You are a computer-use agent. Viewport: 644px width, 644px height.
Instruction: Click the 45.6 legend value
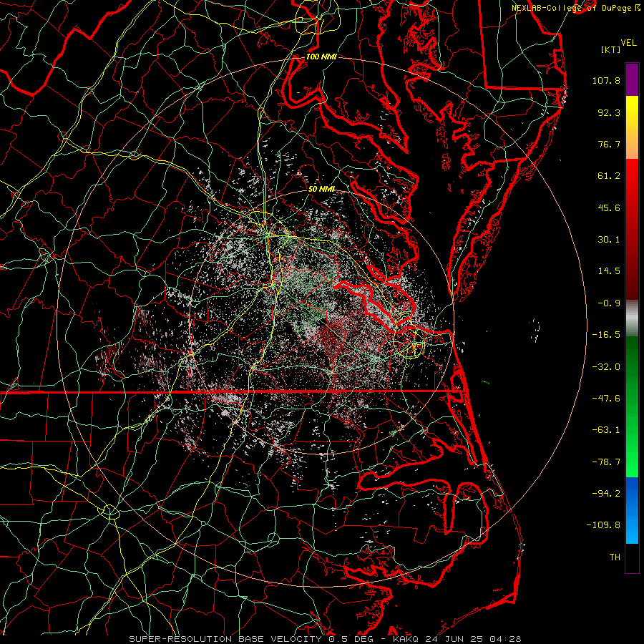click(x=609, y=208)
